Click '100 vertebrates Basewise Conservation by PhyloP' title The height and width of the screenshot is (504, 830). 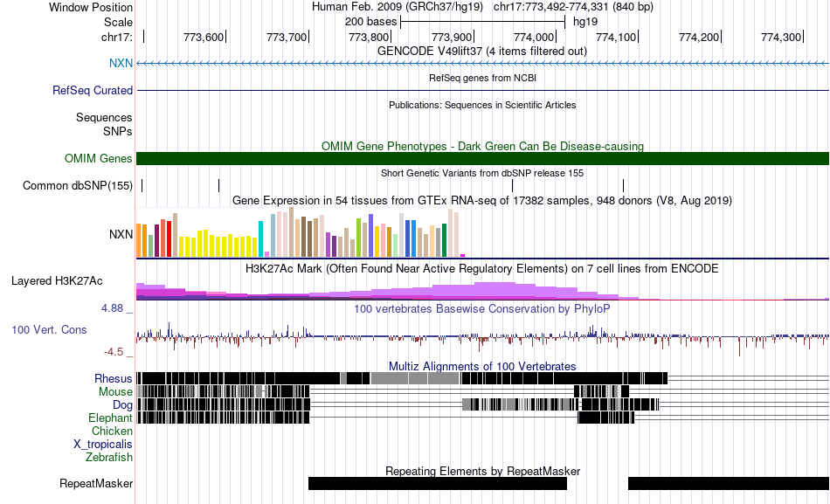coord(482,308)
